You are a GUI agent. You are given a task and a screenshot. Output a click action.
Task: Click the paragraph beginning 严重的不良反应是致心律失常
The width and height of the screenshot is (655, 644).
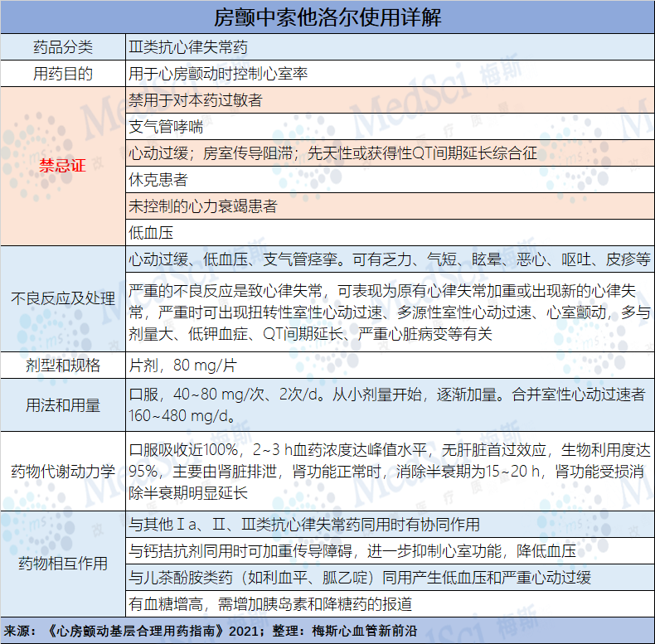pos(391,312)
